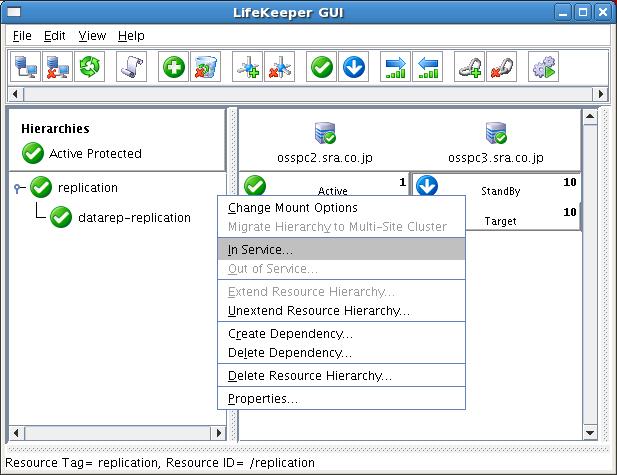Select the osspc3.sra.co.jp server icon
This screenshot has height=475, width=617.
496,133
